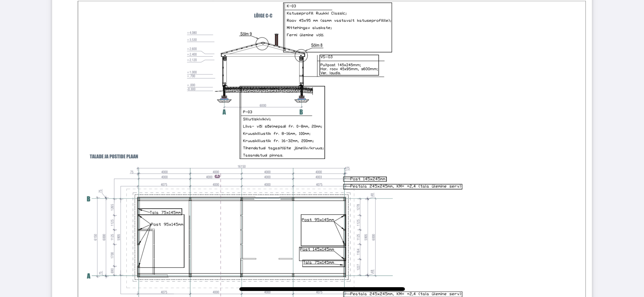Click the K-03 roof specification box header

point(291,6)
